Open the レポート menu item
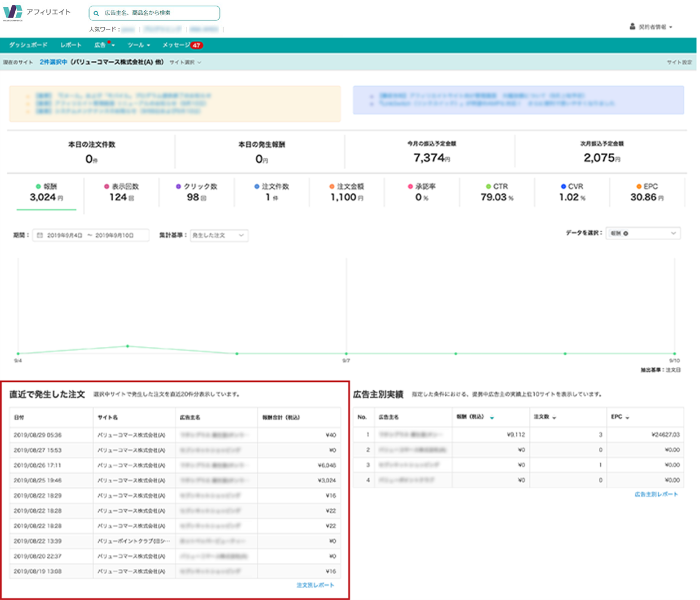The image size is (700, 600). pos(71,45)
